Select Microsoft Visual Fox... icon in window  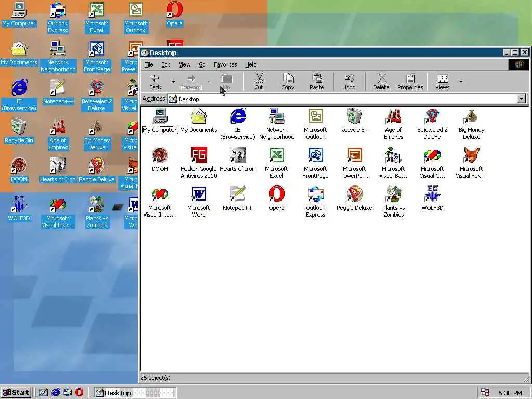471,163
